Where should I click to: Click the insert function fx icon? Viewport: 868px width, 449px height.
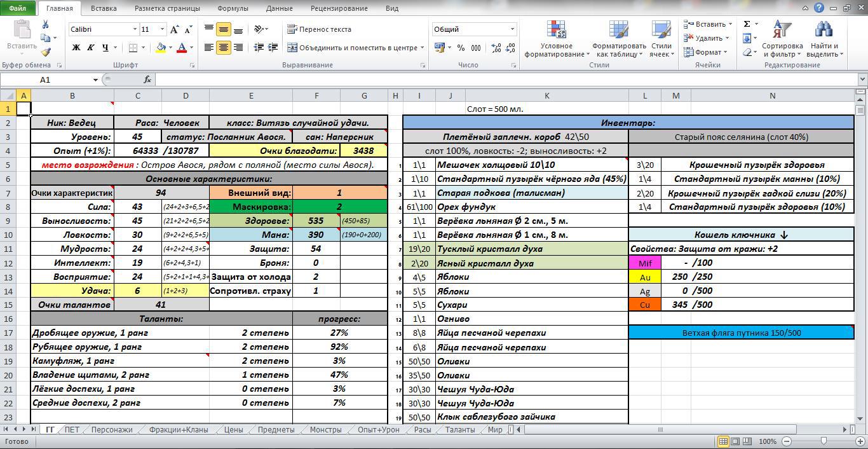point(147,79)
